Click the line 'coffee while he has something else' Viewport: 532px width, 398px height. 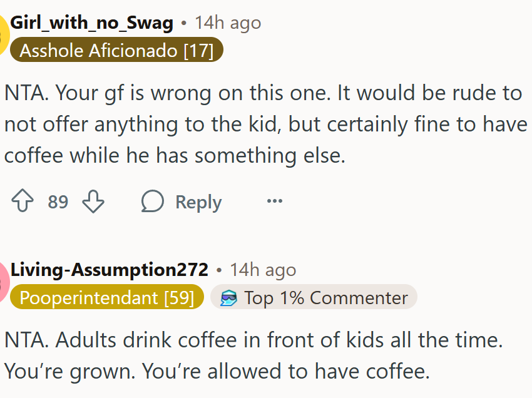(x=175, y=155)
